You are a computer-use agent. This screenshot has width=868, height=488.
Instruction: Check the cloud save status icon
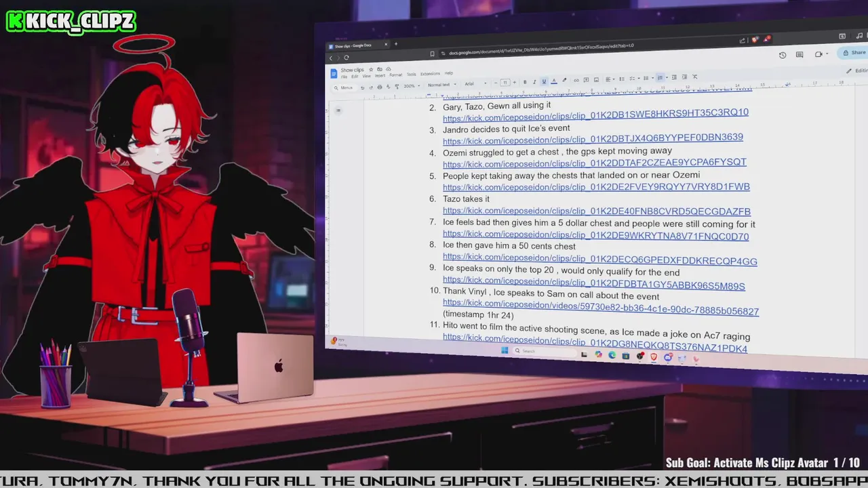click(x=388, y=69)
